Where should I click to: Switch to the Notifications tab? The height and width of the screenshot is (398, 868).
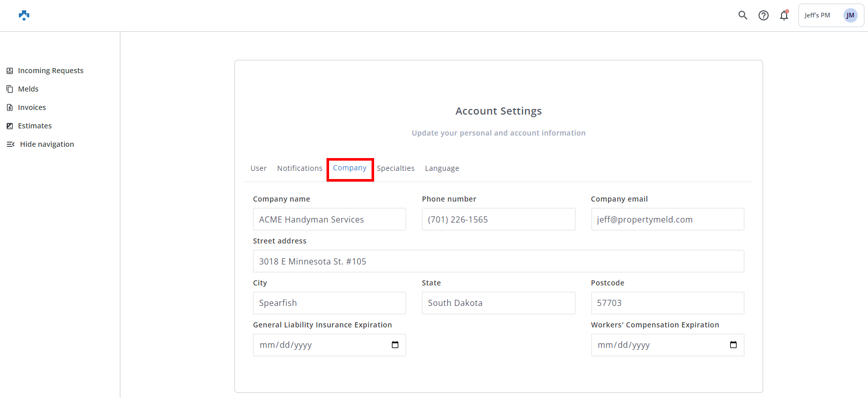(299, 168)
